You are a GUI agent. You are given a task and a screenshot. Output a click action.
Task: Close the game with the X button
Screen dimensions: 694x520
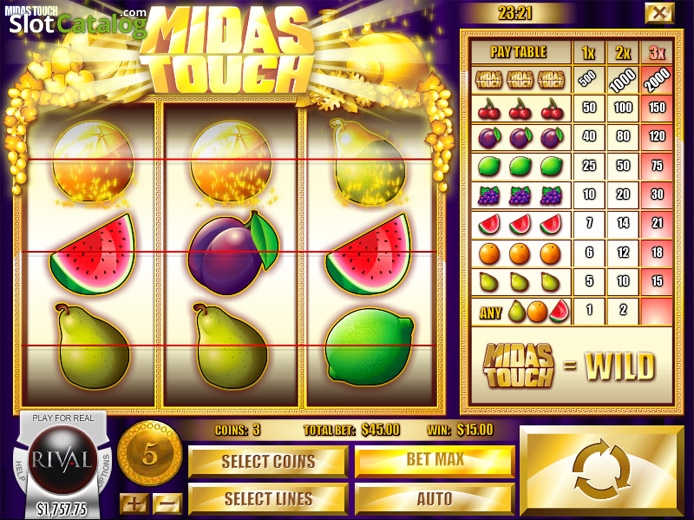(x=659, y=13)
